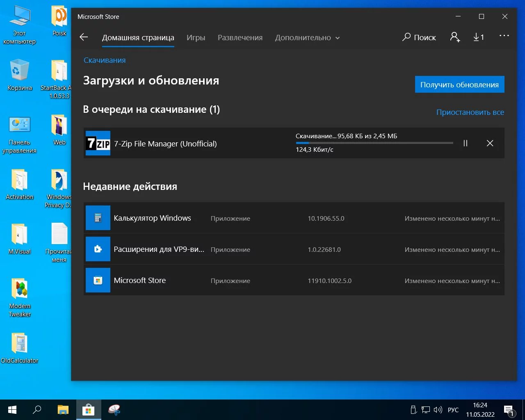Click the Скачивания breadcrumb link
This screenshot has width=525, height=420.
click(105, 60)
